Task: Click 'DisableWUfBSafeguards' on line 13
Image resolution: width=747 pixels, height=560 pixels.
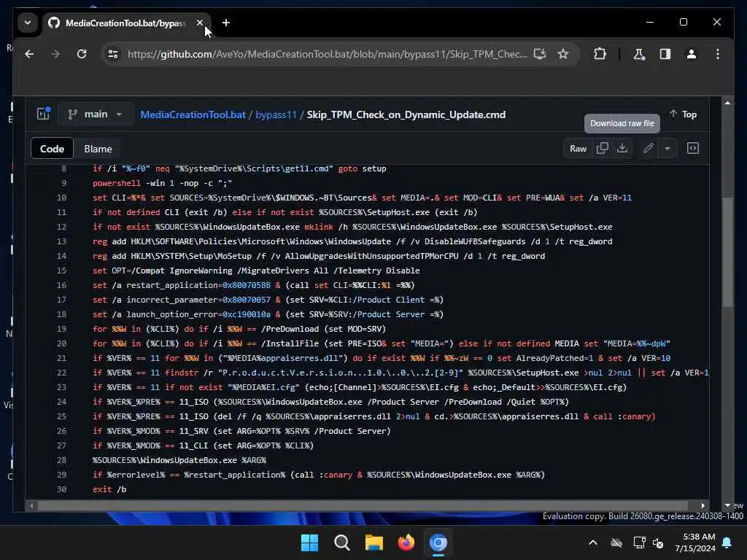Action: (475, 241)
